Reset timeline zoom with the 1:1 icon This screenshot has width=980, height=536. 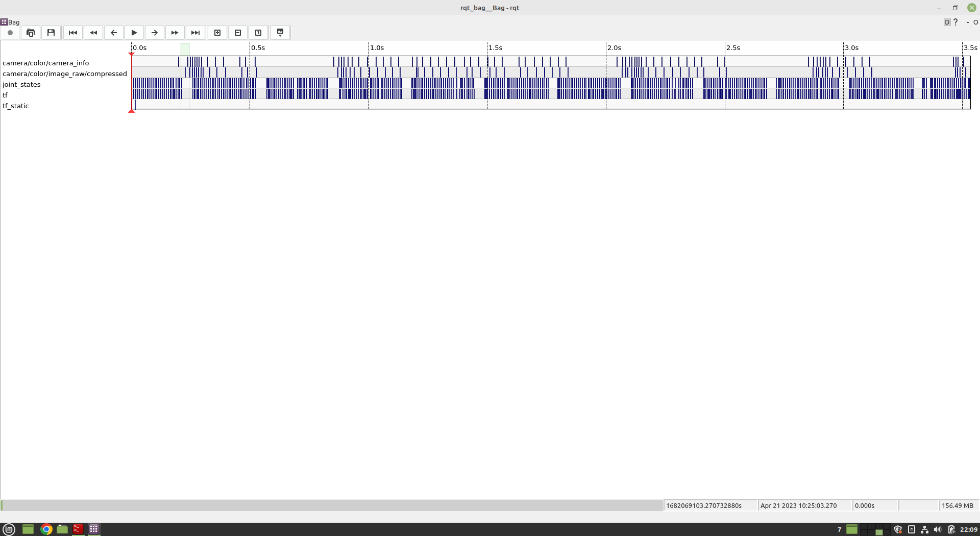pyautogui.click(x=258, y=33)
